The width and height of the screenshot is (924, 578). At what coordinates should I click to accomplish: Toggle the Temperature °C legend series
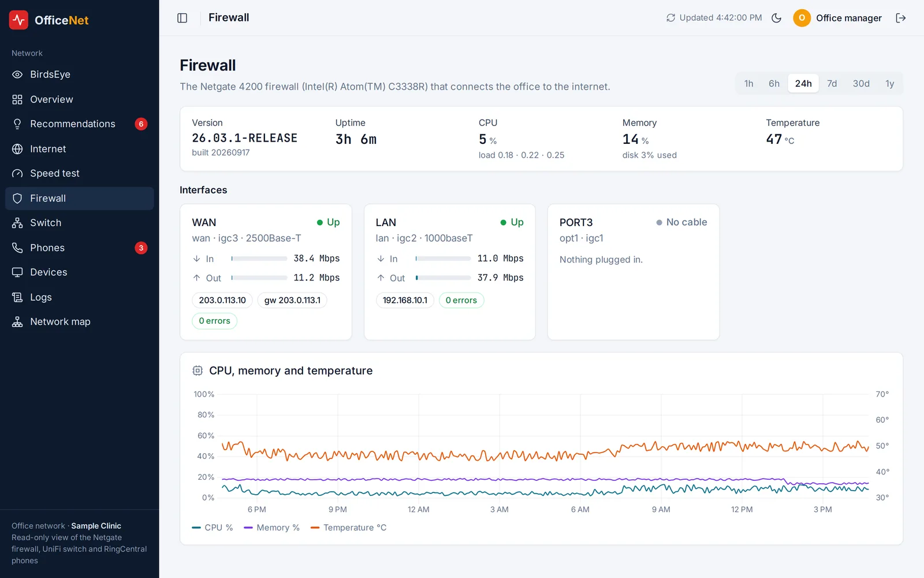(x=349, y=528)
